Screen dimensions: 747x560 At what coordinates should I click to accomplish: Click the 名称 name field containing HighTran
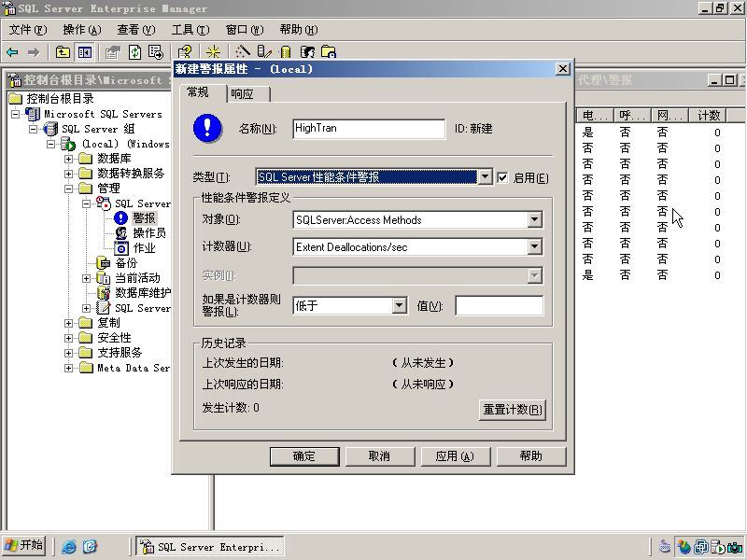369,129
